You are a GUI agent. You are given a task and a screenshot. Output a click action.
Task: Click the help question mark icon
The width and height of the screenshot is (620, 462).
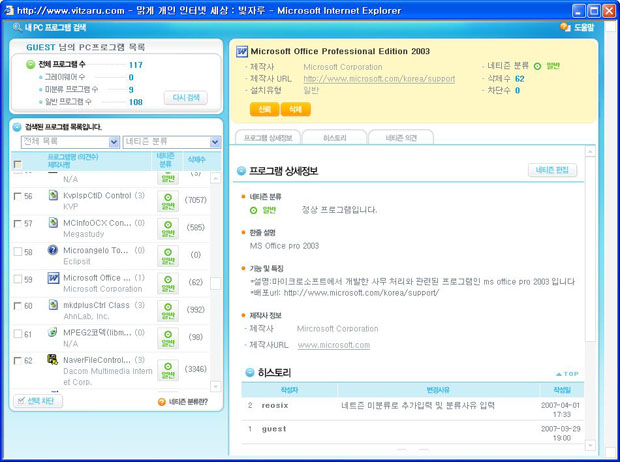(565, 27)
